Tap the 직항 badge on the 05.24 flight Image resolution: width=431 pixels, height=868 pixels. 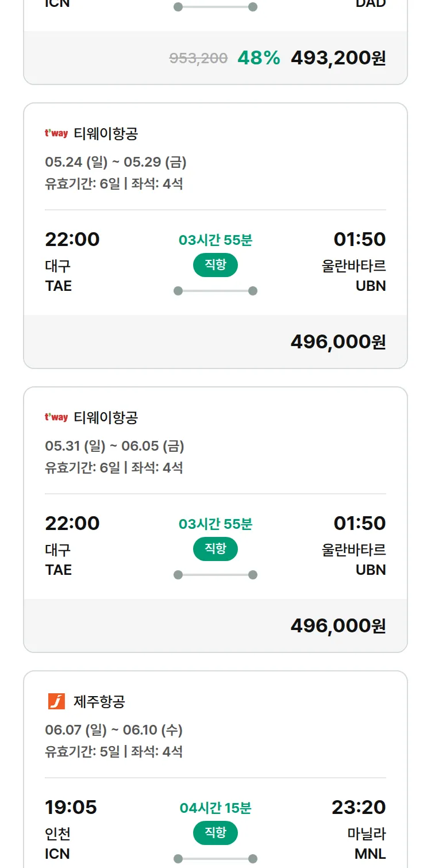[x=215, y=265]
